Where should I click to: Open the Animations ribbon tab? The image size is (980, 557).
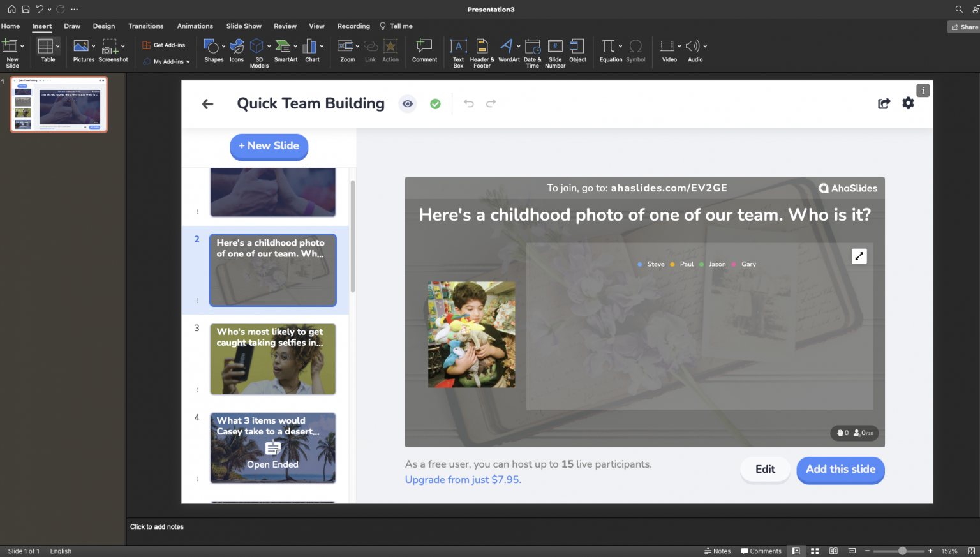pyautogui.click(x=195, y=26)
